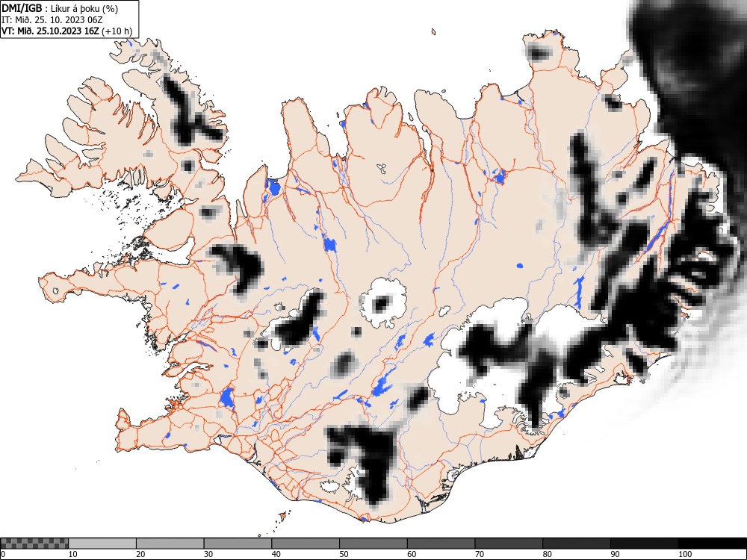Image resolution: width=747 pixels, height=560 pixels.
Task: Pick the 40–50 legend swatch
Action: (x=306, y=544)
